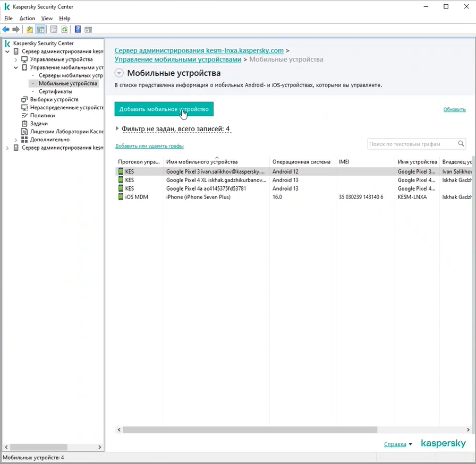Screen dimensions: 476x464
Task: Click the Up one level folder icon
Action: (30, 30)
